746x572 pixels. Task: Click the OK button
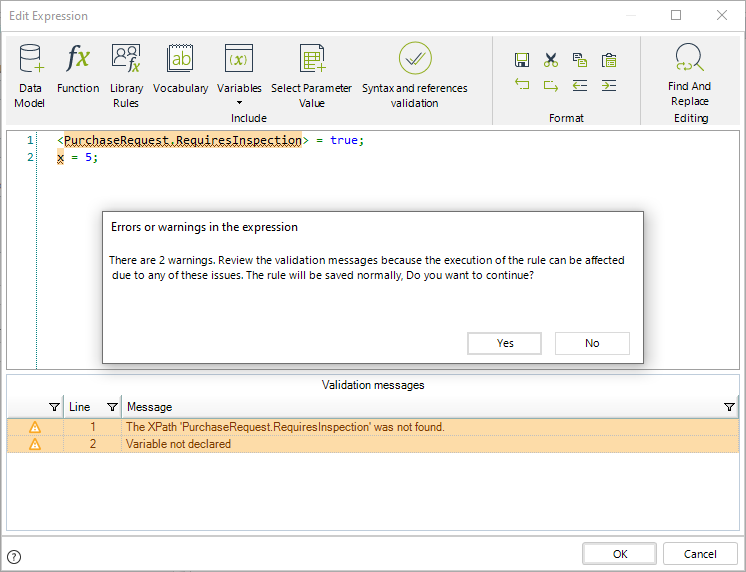pos(620,554)
